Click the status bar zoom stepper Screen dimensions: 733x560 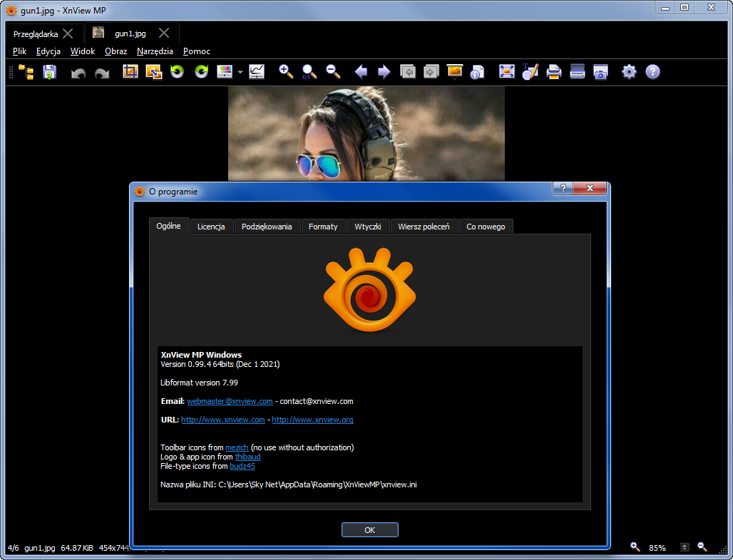click(685, 547)
